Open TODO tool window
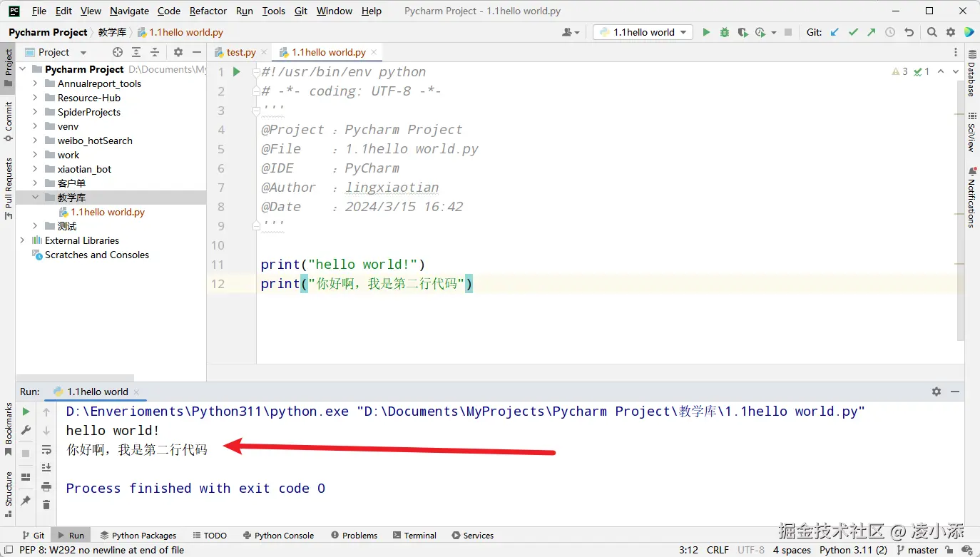The image size is (980, 557). coord(210,535)
